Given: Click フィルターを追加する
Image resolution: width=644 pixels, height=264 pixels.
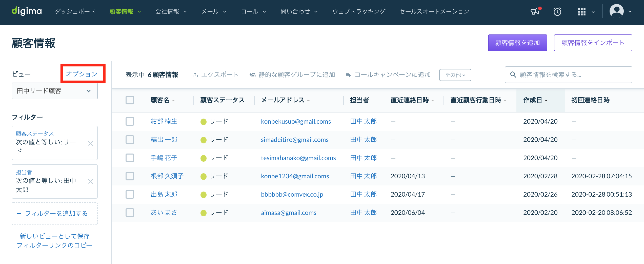Looking at the screenshot, I should click(x=55, y=214).
